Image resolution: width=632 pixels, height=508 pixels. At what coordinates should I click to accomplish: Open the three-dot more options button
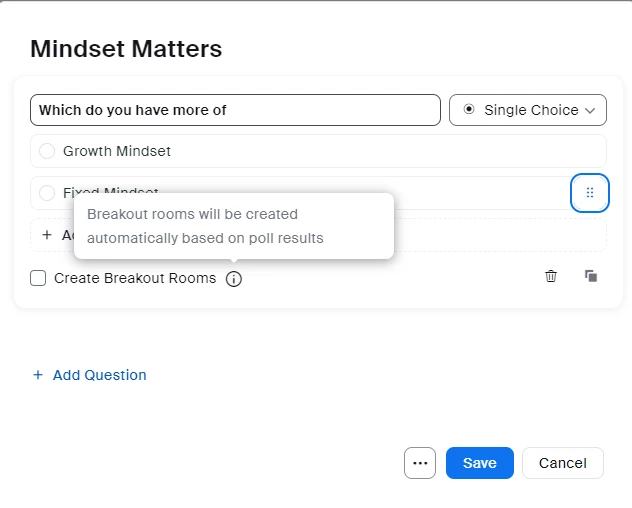click(420, 463)
